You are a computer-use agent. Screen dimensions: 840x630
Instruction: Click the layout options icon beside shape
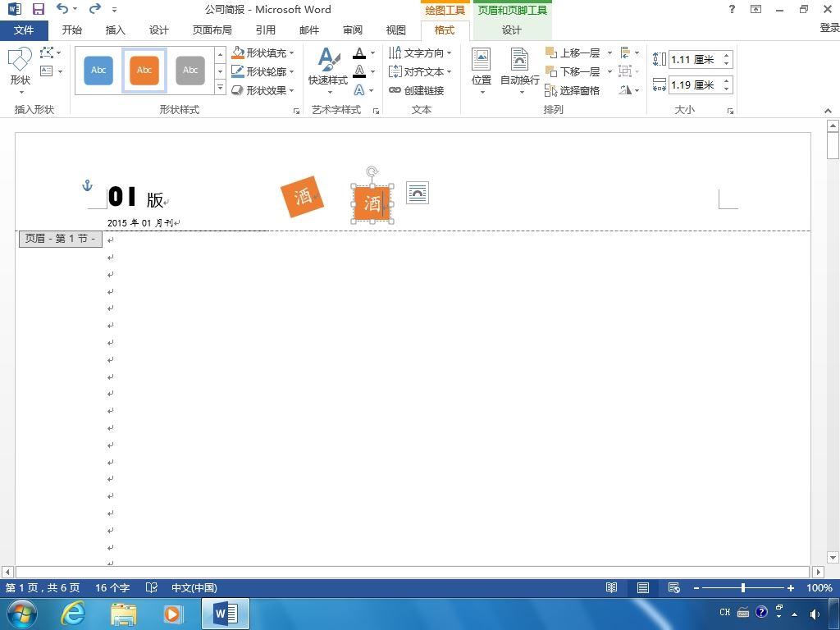[418, 193]
